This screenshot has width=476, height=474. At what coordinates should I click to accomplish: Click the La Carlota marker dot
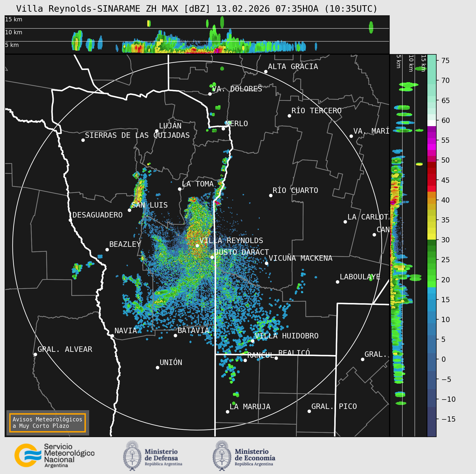[345, 222]
